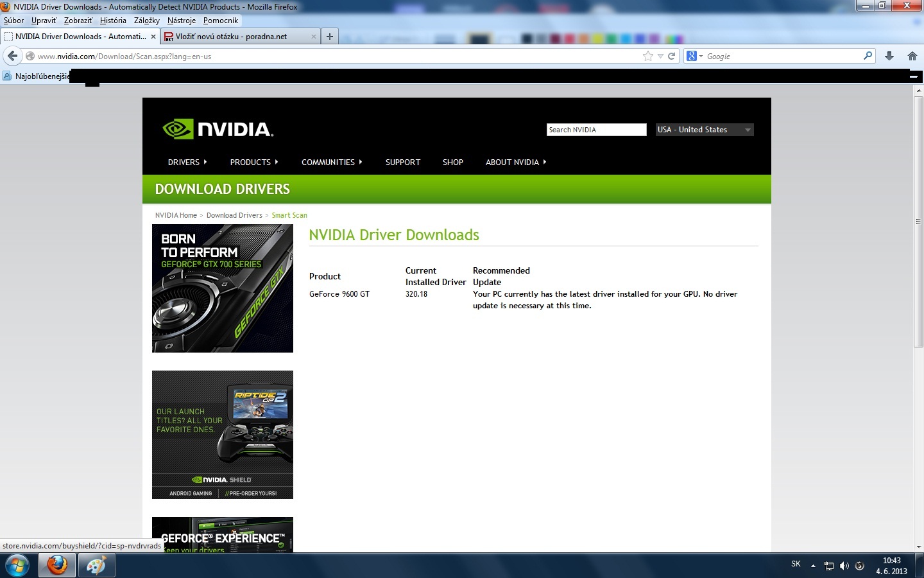Click the Firefox taskbar icon
This screenshot has width=924, height=578.
pos(57,566)
